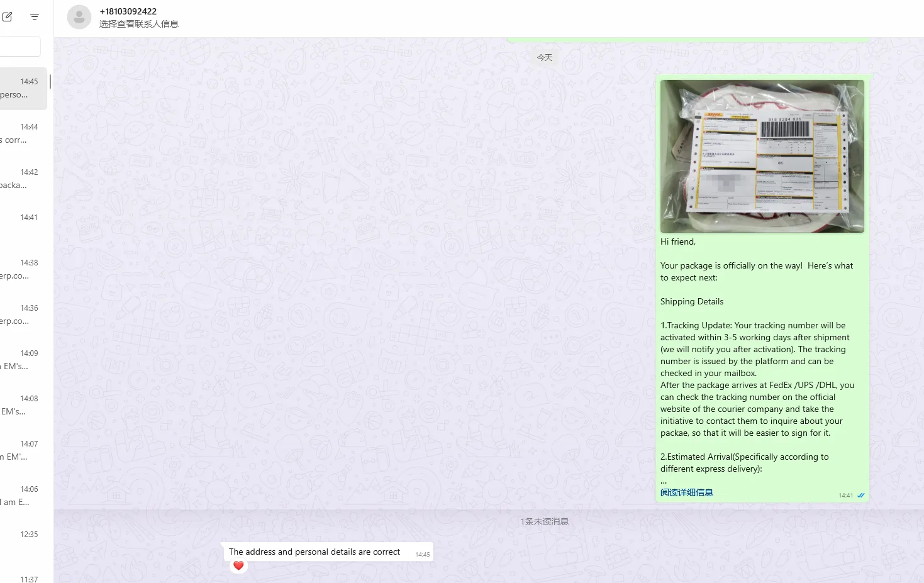Open the conversation timestamped 14:09

[23, 360]
